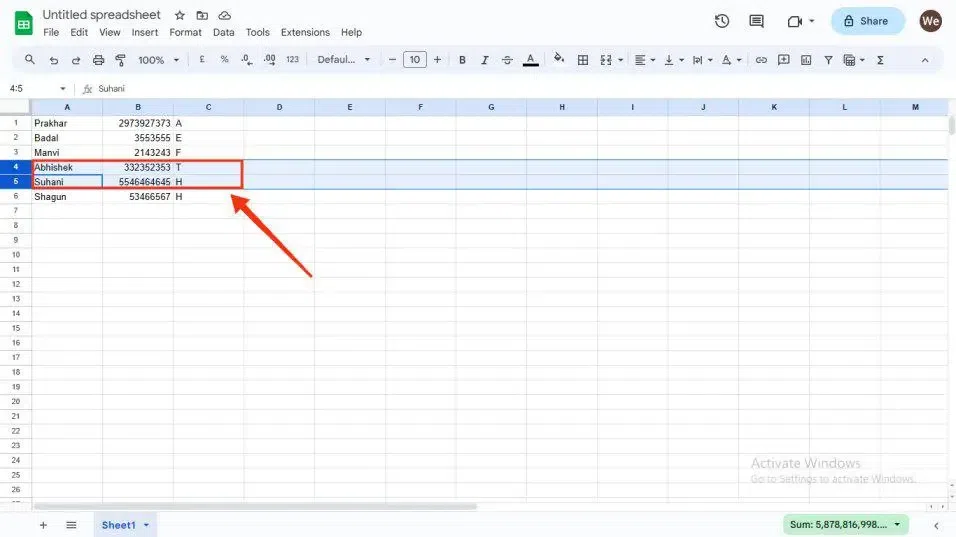Click the print icon
Screen dimensions: 956x537
click(x=98, y=60)
